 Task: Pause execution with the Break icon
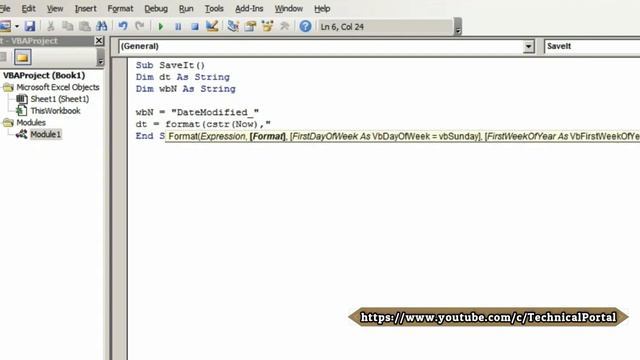click(x=178, y=27)
